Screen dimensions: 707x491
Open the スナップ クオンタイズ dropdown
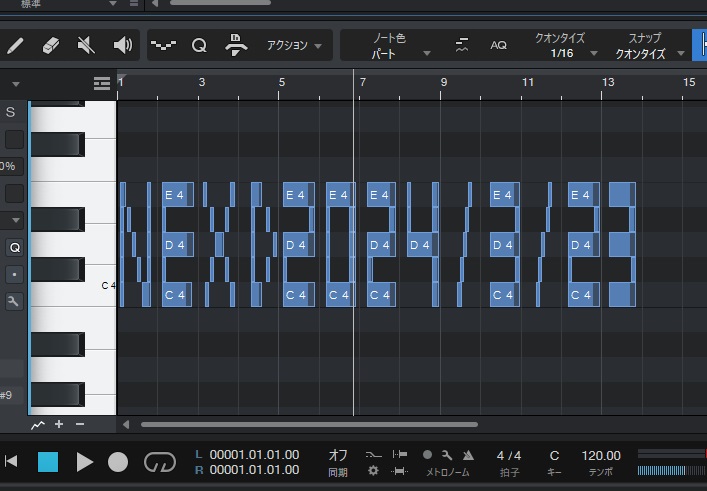648,46
